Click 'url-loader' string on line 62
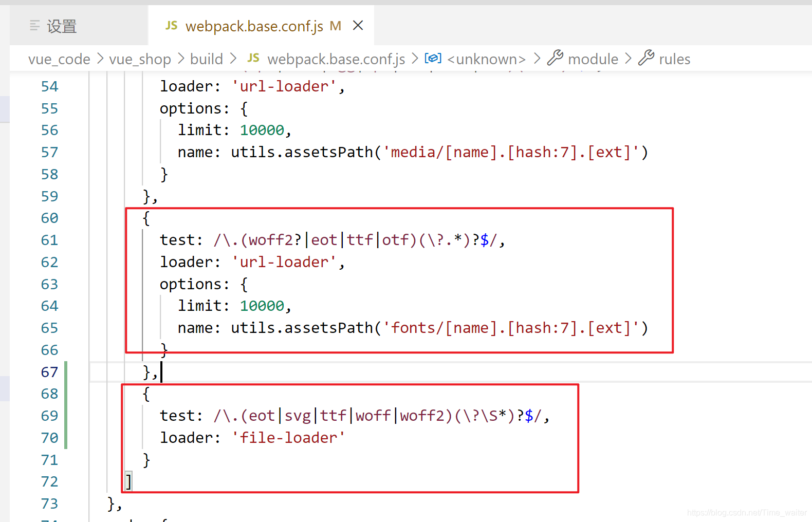The image size is (812, 522). (x=284, y=262)
